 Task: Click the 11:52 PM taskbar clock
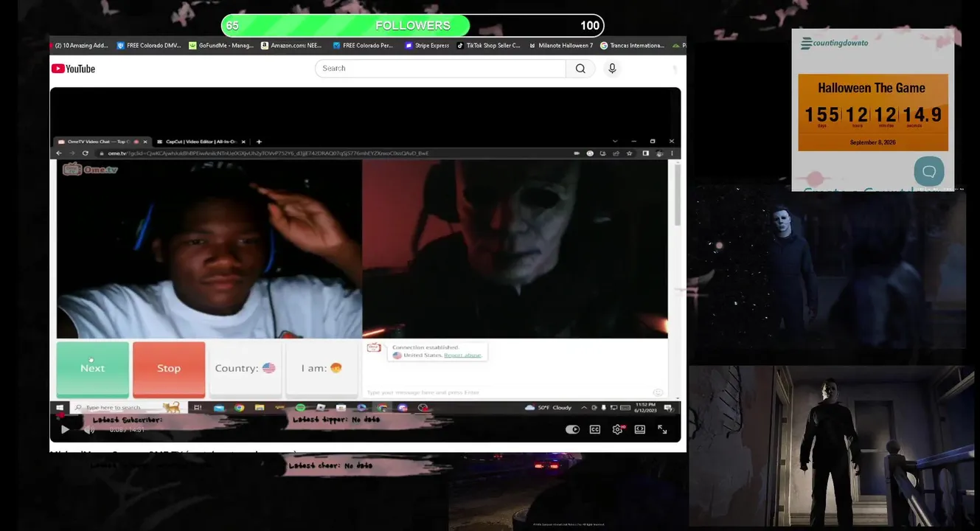[646, 407]
